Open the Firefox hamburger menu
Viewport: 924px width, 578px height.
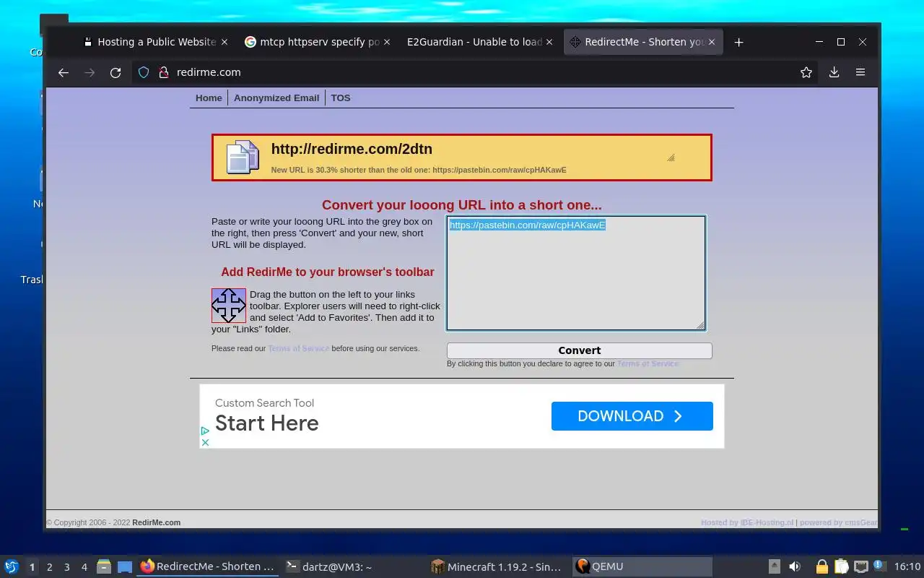(x=860, y=72)
